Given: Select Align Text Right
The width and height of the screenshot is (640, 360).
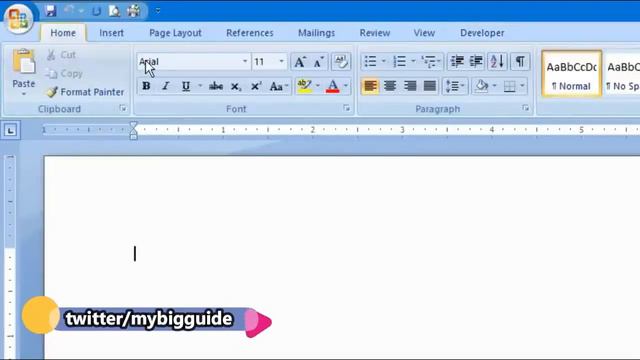Looking at the screenshot, I should (x=410, y=86).
